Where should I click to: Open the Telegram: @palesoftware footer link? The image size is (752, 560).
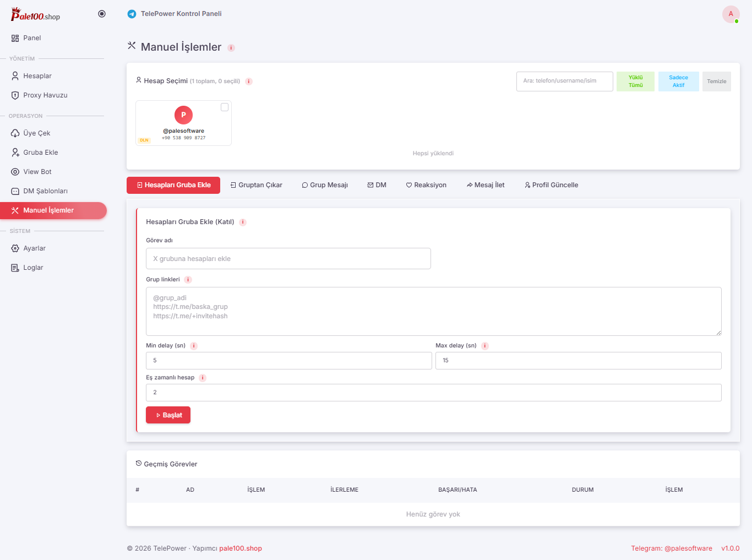[x=672, y=548]
